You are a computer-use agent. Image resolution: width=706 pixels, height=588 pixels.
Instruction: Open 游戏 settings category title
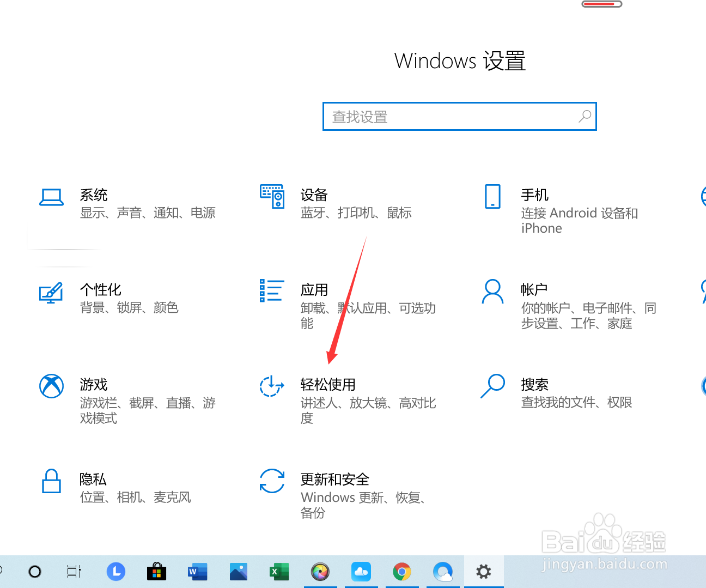click(94, 384)
